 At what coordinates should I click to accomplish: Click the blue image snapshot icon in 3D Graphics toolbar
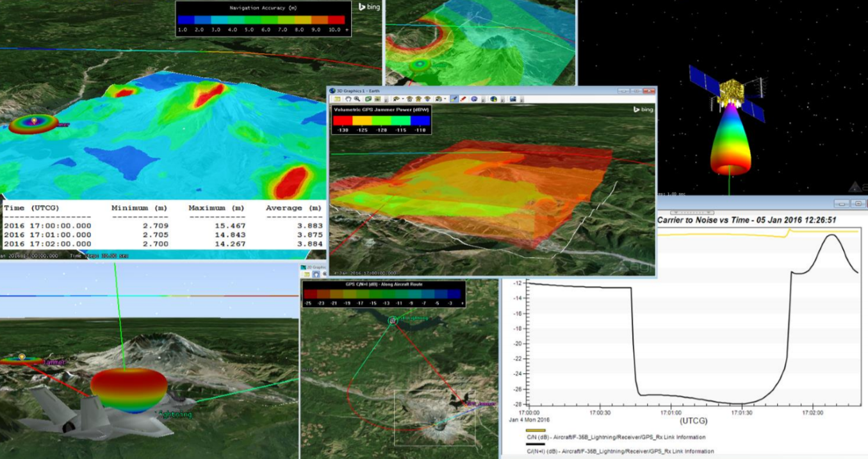click(512, 99)
